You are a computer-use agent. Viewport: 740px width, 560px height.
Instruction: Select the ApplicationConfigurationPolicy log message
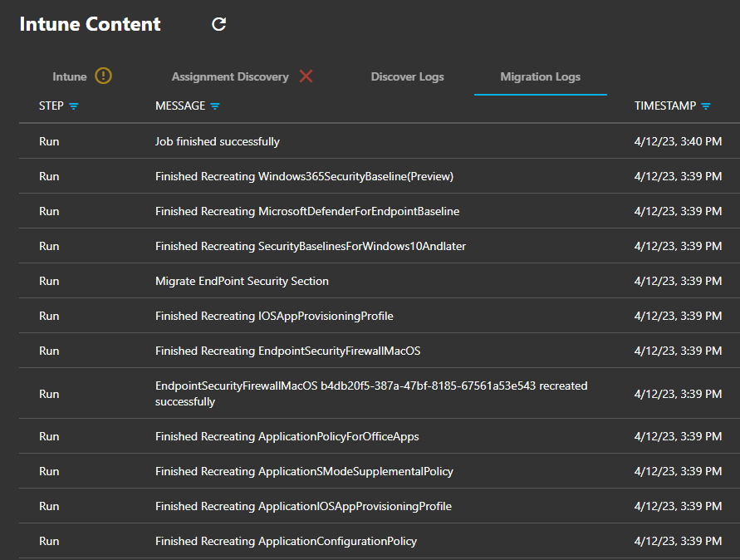(286, 542)
